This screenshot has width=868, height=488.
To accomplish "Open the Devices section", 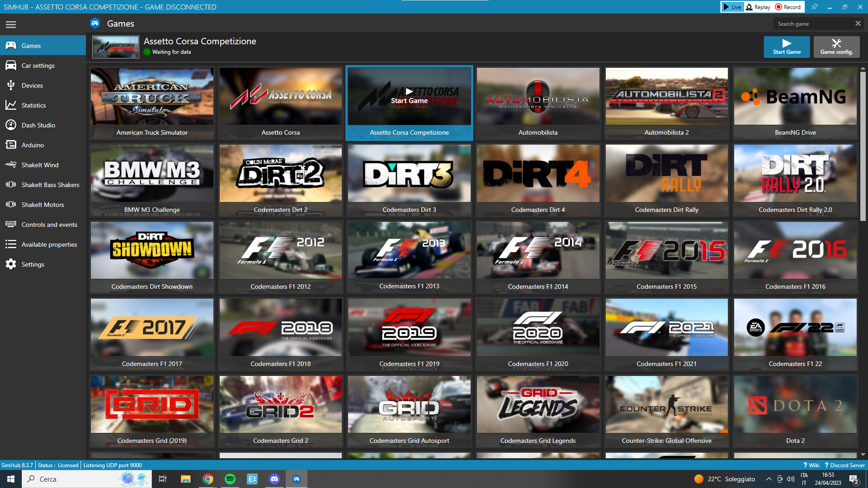I will pyautogui.click(x=43, y=85).
